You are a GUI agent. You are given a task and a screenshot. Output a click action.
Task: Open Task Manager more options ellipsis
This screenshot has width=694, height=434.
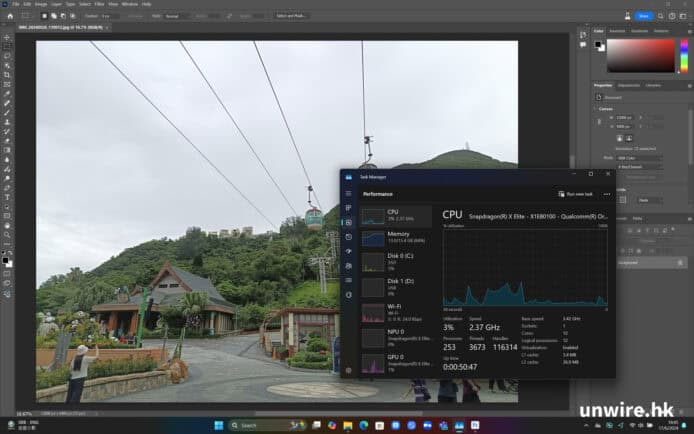coord(606,194)
